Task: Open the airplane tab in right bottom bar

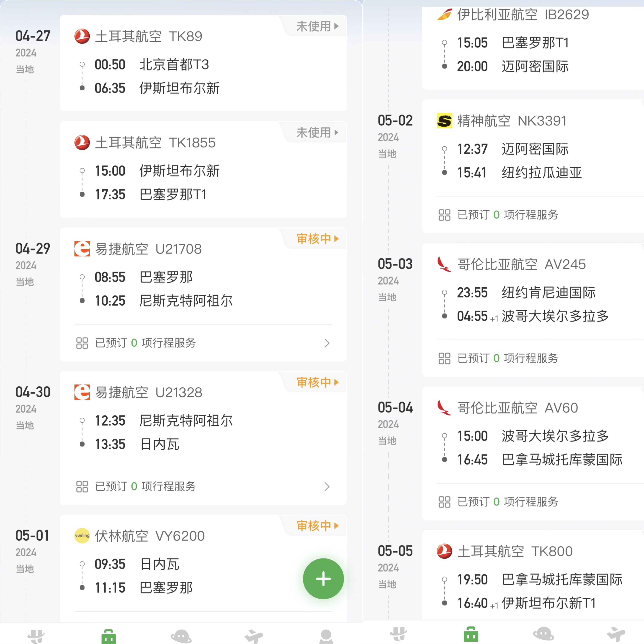Action: pyautogui.click(x=616, y=633)
